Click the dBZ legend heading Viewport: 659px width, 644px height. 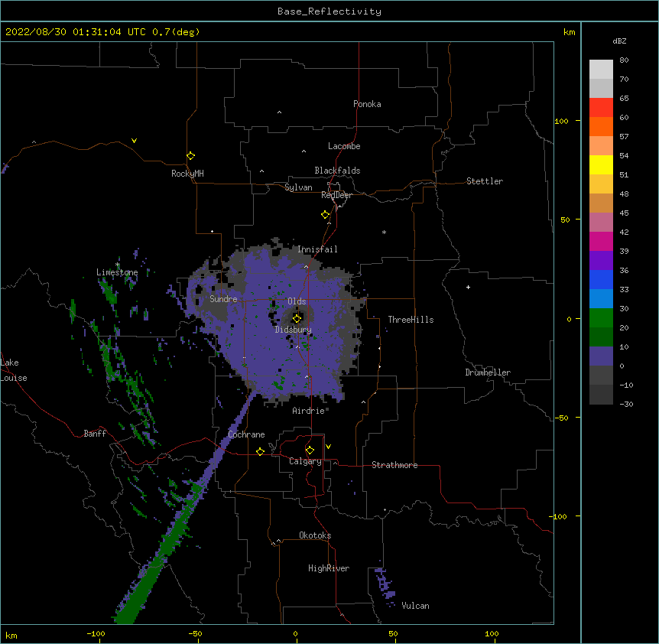coord(619,41)
